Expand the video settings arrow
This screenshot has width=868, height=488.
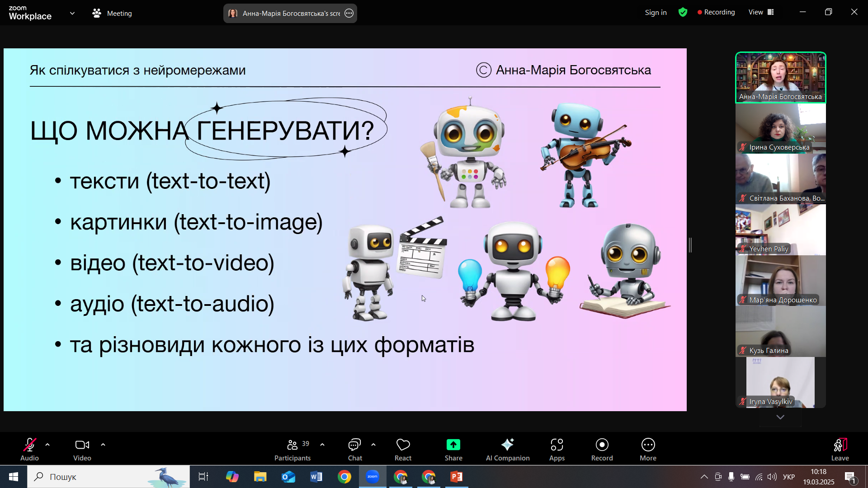(x=103, y=445)
